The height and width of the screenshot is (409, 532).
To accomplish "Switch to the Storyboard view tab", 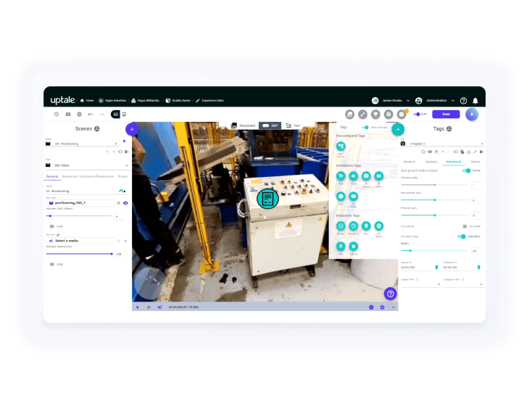I will pyautogui.click(x=244, y=125).
